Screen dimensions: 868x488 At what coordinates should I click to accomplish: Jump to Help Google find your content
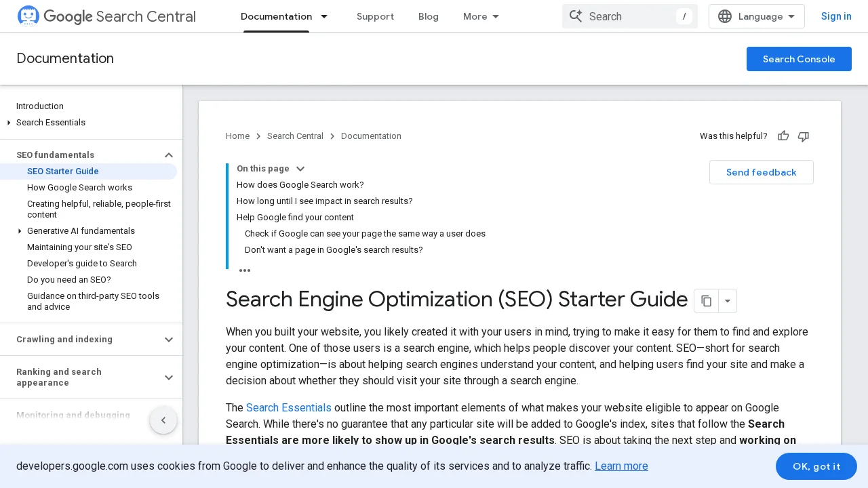[295, 218]
